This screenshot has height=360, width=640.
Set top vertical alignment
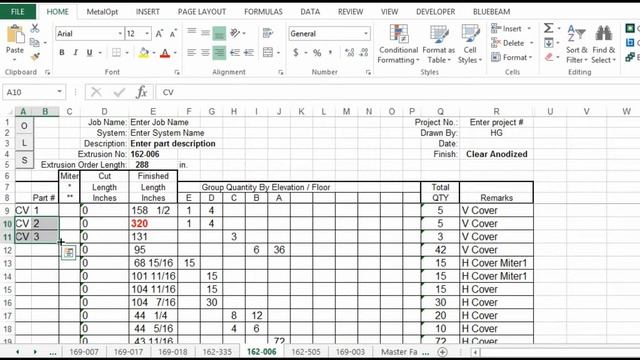(191, 33)
